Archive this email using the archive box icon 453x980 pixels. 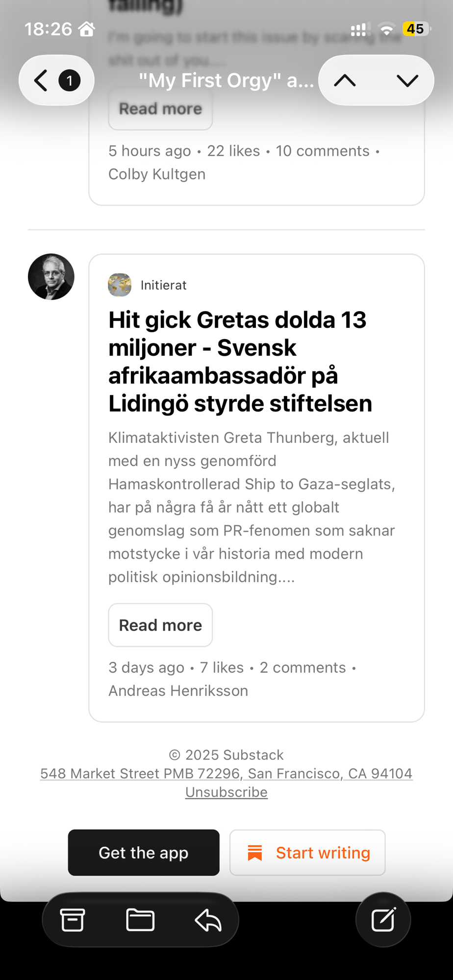coord(73,920)
